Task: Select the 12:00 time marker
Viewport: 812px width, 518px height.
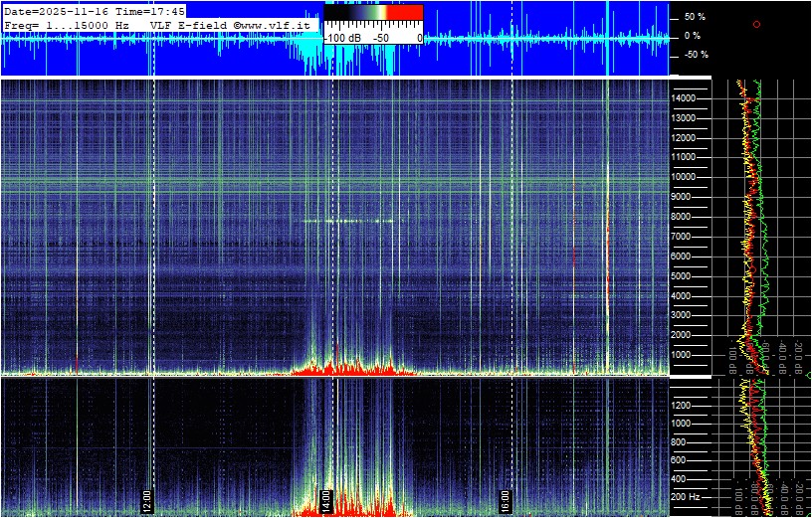Action: tap(147, 501)
